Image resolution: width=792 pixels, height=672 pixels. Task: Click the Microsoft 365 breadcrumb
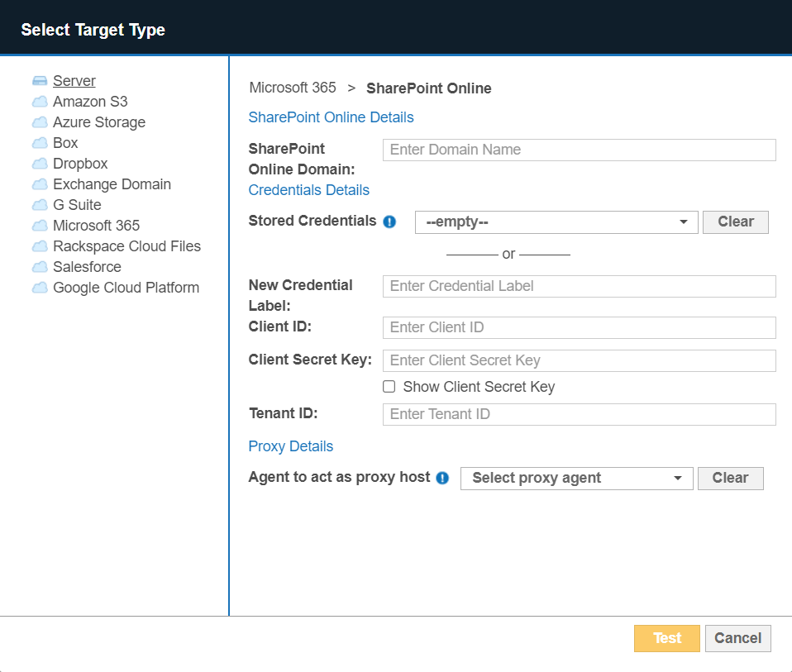click(x=293, y=88)
